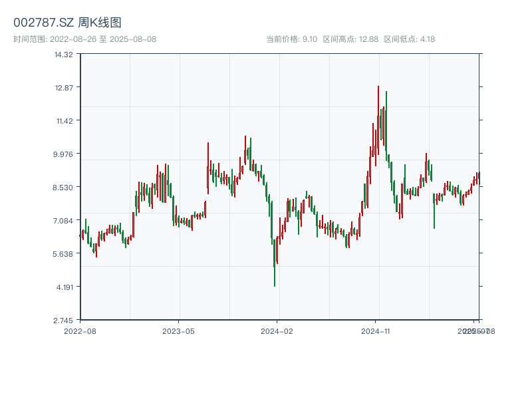Click the interval high label 区间高点: 12.88
532x399 pixels.
[x=350, y=39]
